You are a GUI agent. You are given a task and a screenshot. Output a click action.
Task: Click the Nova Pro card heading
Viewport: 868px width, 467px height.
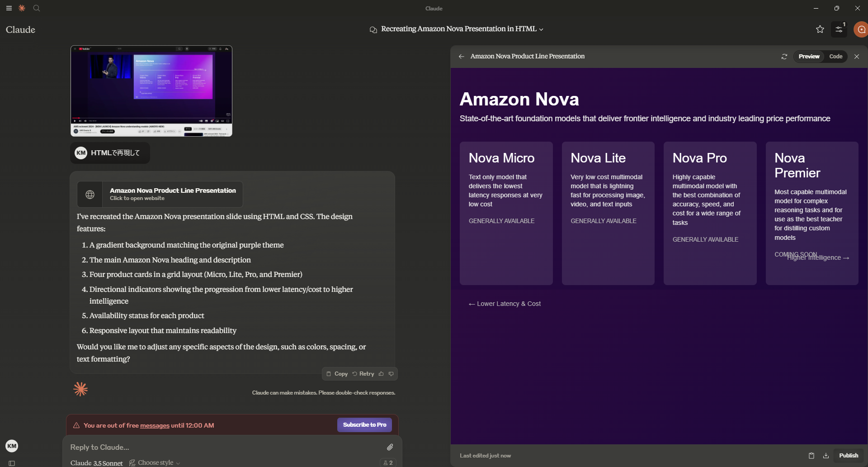click(699, 158)
